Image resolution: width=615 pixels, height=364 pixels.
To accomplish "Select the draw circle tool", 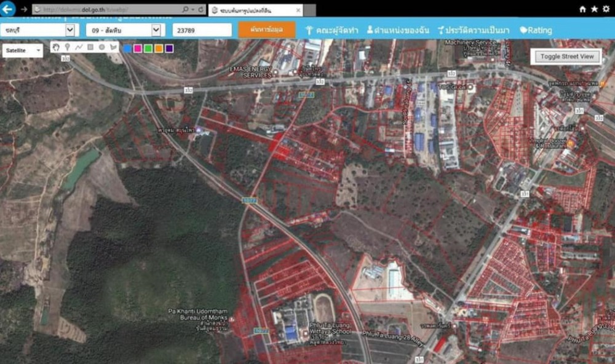I will coord(102,47).
